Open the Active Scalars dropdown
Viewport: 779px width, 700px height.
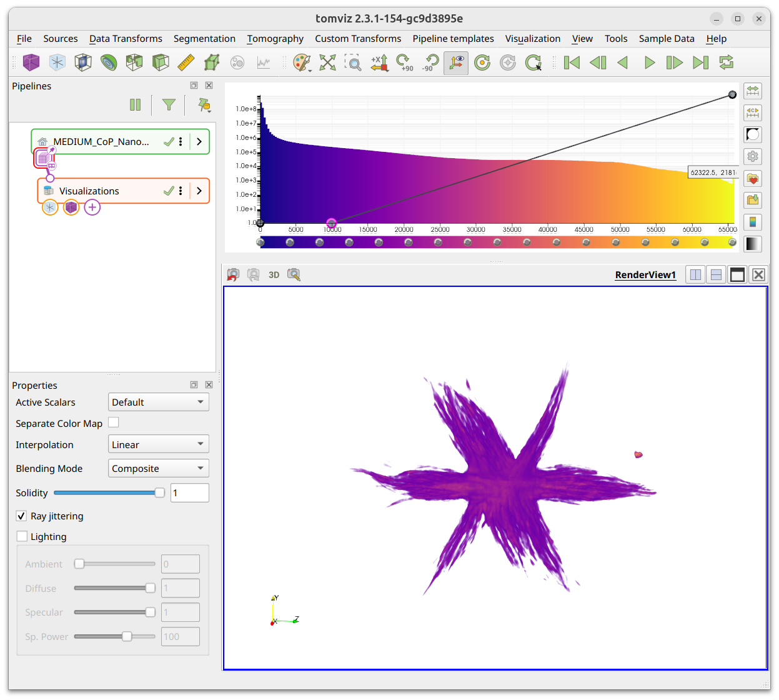pos(159,402)
